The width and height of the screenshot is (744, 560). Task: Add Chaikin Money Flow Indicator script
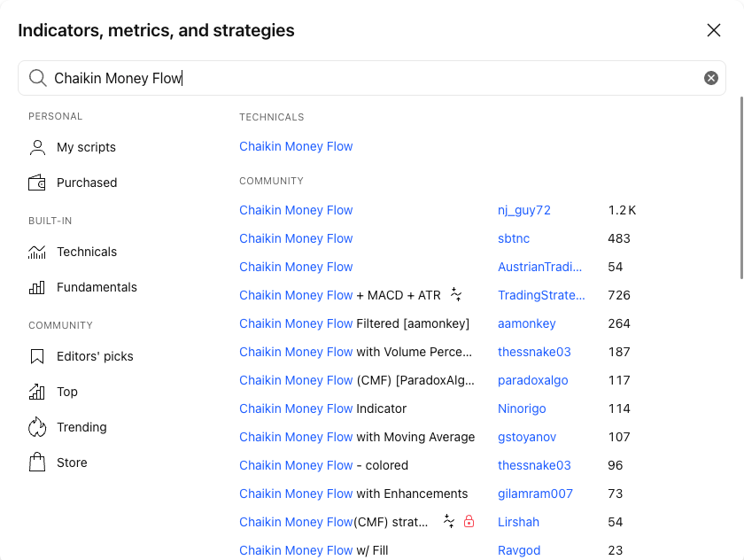click(322, 408)
